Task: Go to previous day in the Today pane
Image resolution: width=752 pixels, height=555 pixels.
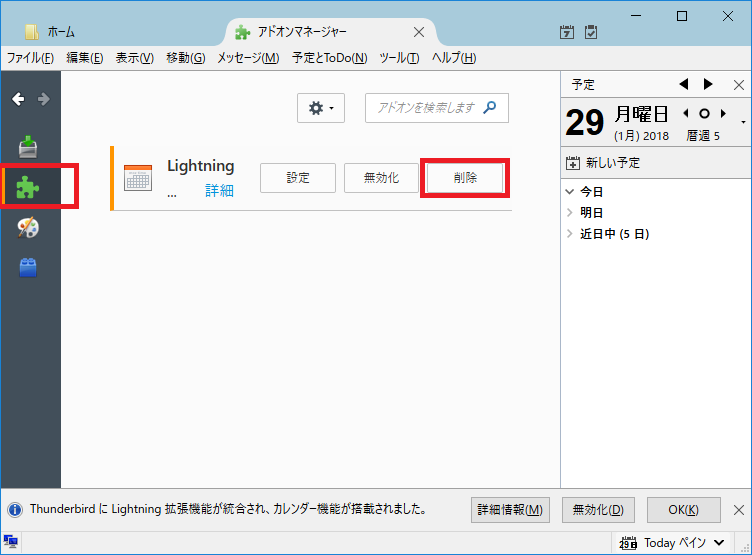Action: point(686,114)
